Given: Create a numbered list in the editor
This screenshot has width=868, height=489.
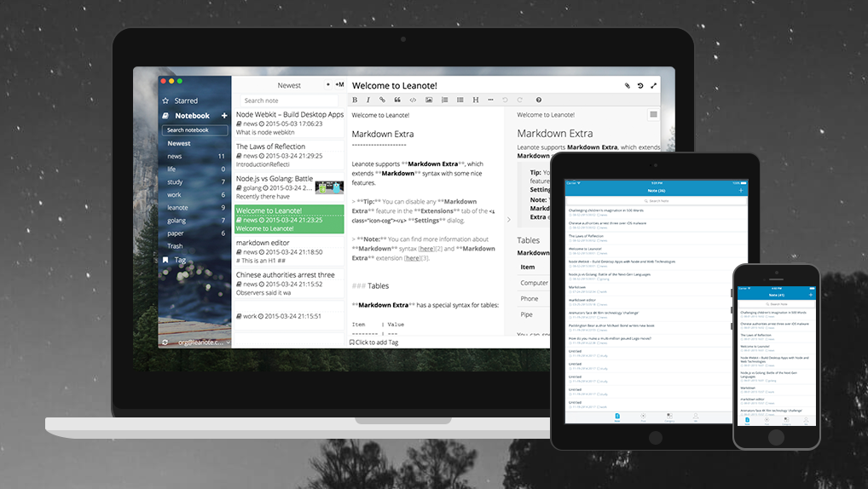Looking at the screenshot, I should (444, 101).
